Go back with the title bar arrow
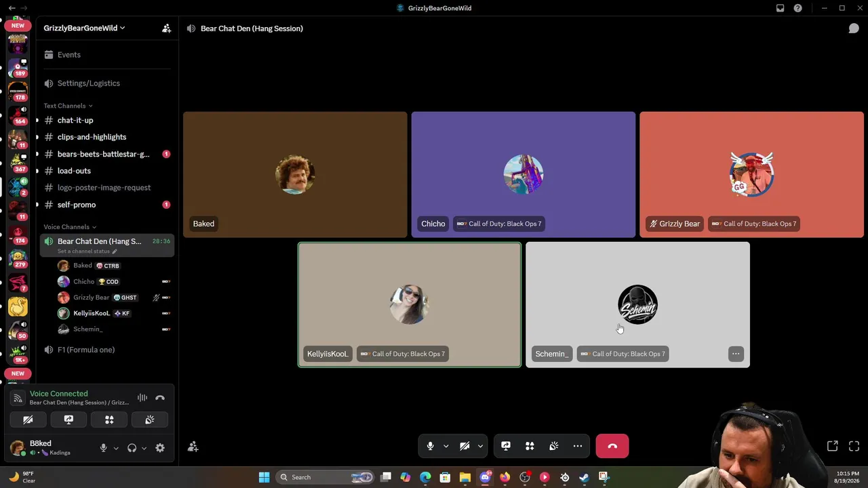Viewport: 868px width, 488px height. 12,8
